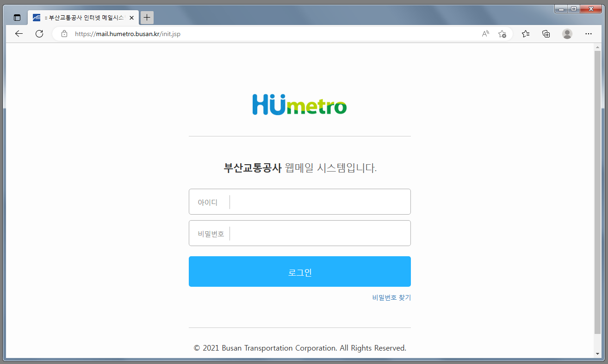Select the 부산교통공사 인터넷 메일시스템 tab
The height and width of the screenshot is (364, 608).
coord(83,18)
